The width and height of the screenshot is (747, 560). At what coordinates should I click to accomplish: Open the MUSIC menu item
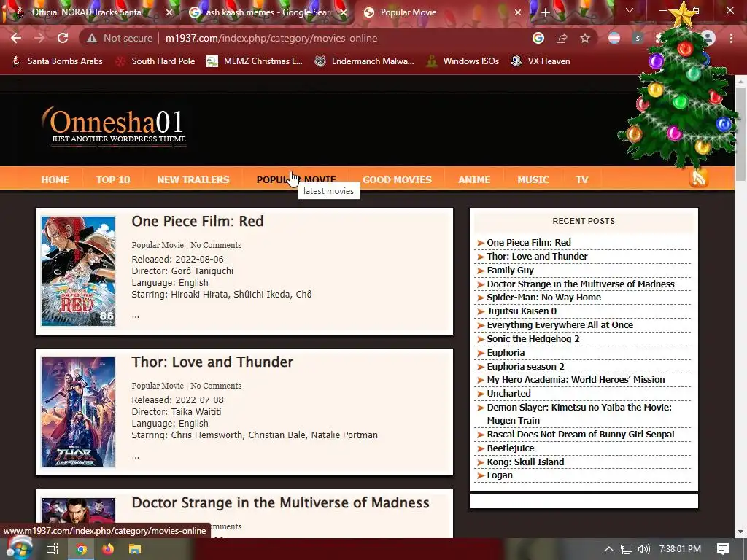coord(533,179)
